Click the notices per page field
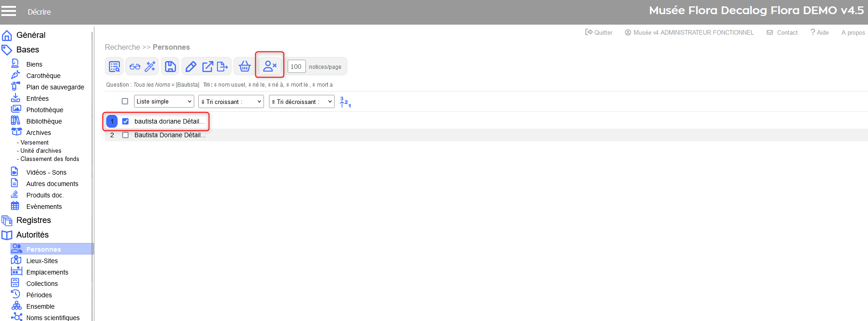The image size is (868, 321). [296, 67]
